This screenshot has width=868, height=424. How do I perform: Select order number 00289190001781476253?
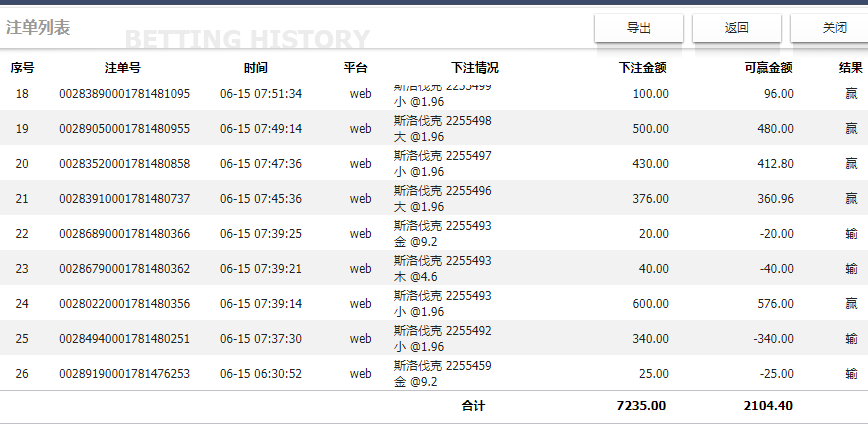tap(125, 374)
